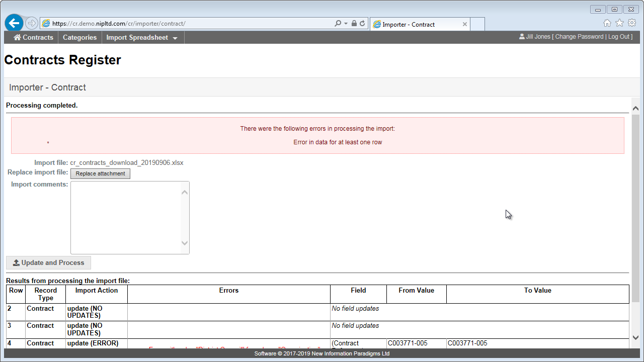This screenshot has height=362, width=644.
Task: Open the Categories menu item
Action: coord(79,38)
